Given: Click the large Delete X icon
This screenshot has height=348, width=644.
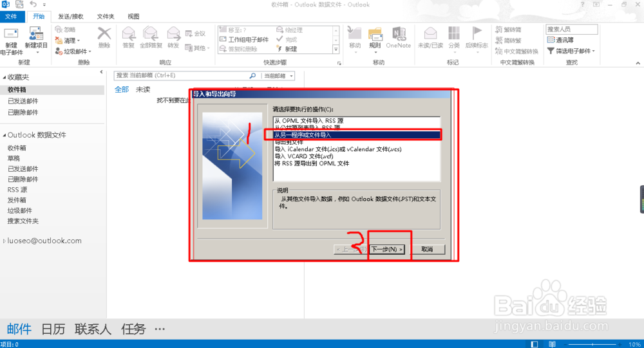Looking at the screenshot, I should pyautogui.click(x=104, y=33).
